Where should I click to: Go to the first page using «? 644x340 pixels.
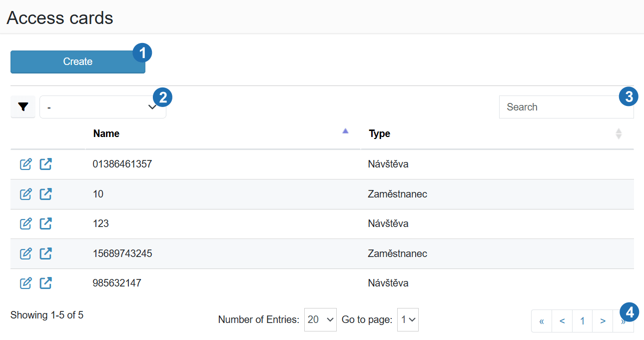[x=542, y=321]
